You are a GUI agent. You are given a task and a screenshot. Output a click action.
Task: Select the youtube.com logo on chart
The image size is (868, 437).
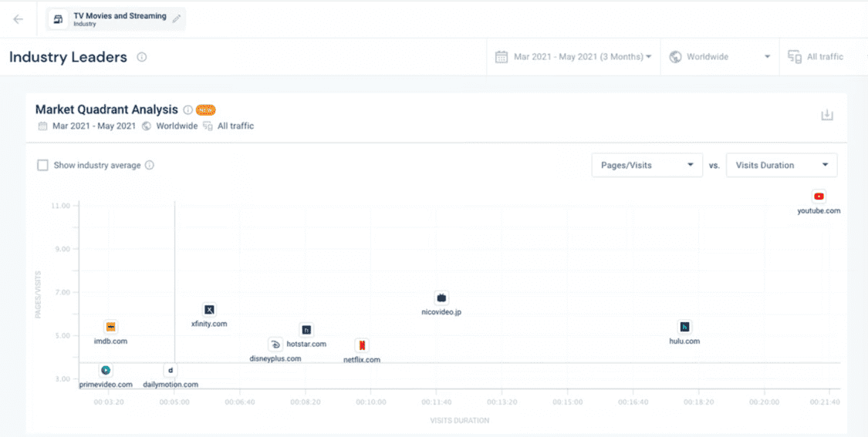tap(819, 197)
